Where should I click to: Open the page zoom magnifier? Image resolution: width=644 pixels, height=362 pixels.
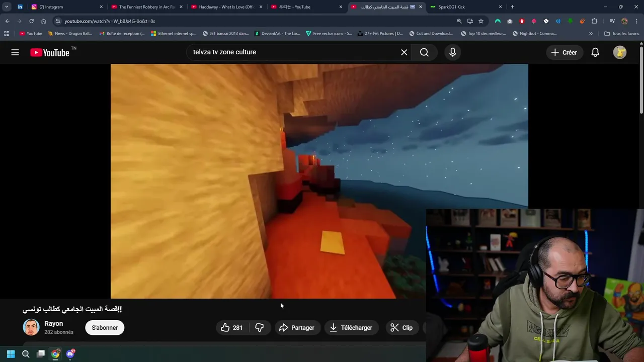[x=459, y=21]
